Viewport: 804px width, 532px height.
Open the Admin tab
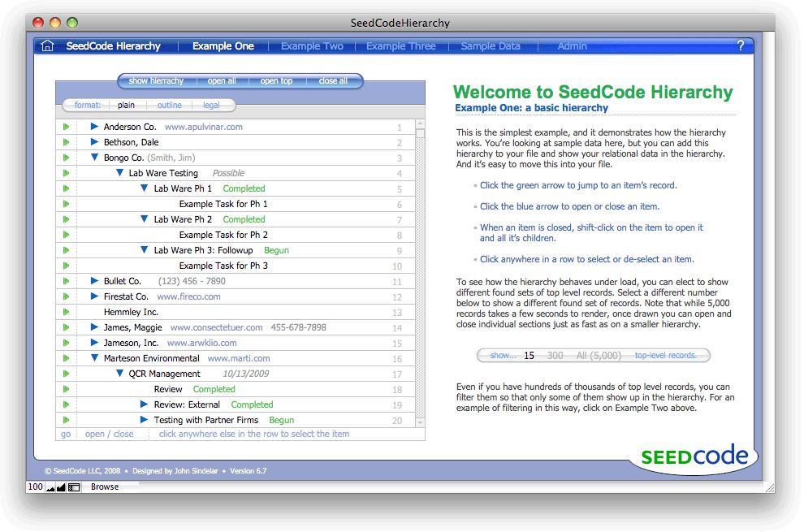[573, 46]
